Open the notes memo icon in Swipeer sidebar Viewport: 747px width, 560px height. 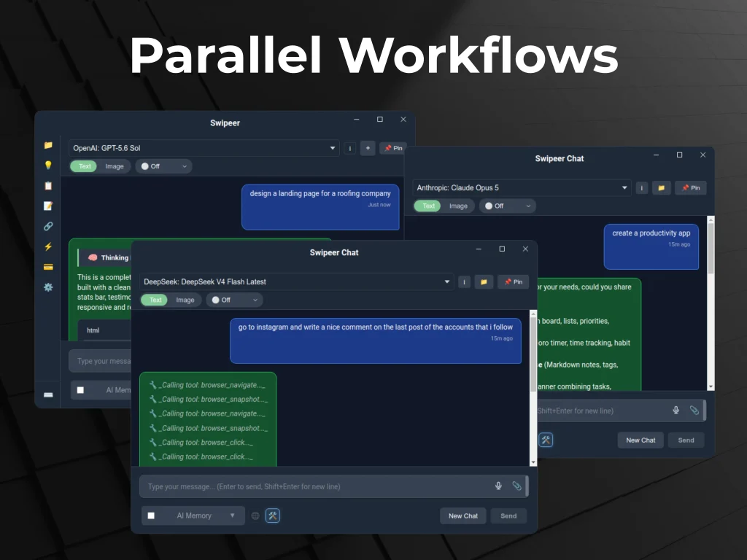[x=48, y=206]
